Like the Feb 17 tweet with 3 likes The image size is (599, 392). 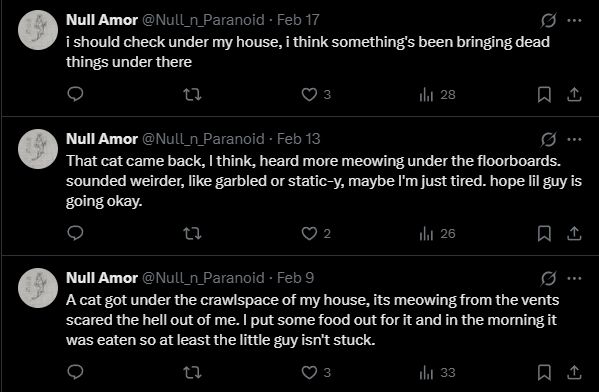pyautogui.click(x=316, y=94)
